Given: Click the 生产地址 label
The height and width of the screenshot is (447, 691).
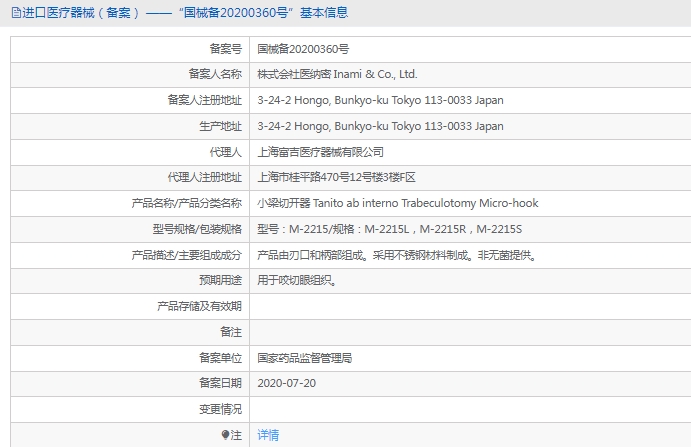Looking at the screenshot, I should (220, 126).
